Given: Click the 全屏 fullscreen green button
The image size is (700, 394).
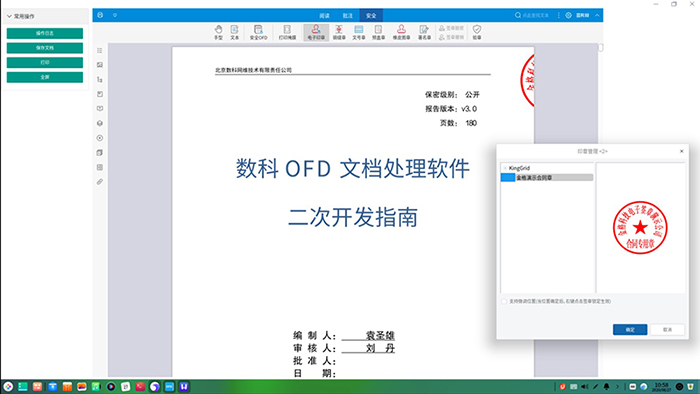Looking at the screenshot, I should (x=45, y=77).
